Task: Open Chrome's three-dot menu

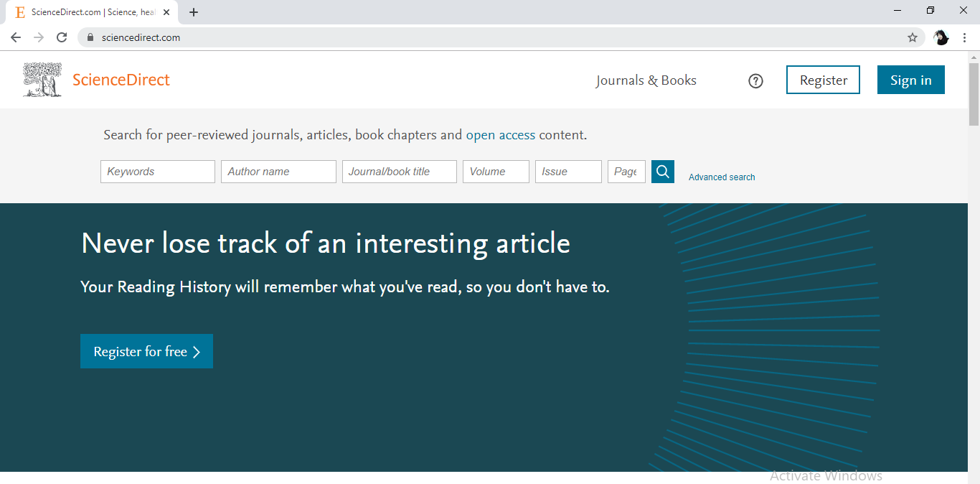Action: [965, 37]
